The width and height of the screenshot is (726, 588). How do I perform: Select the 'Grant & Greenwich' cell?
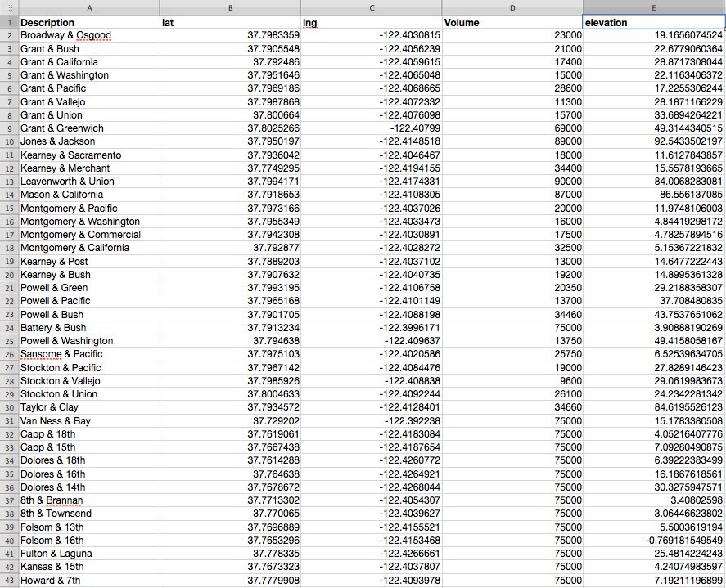point(89,128)
